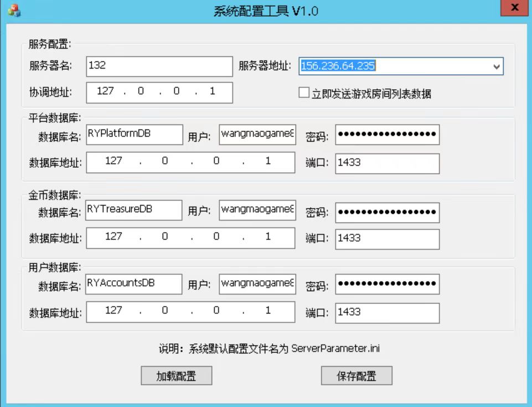Enable immediate sending of game room list data
Image resolution: width=532 pixels, height=407 pixels.
coord(304,93)
